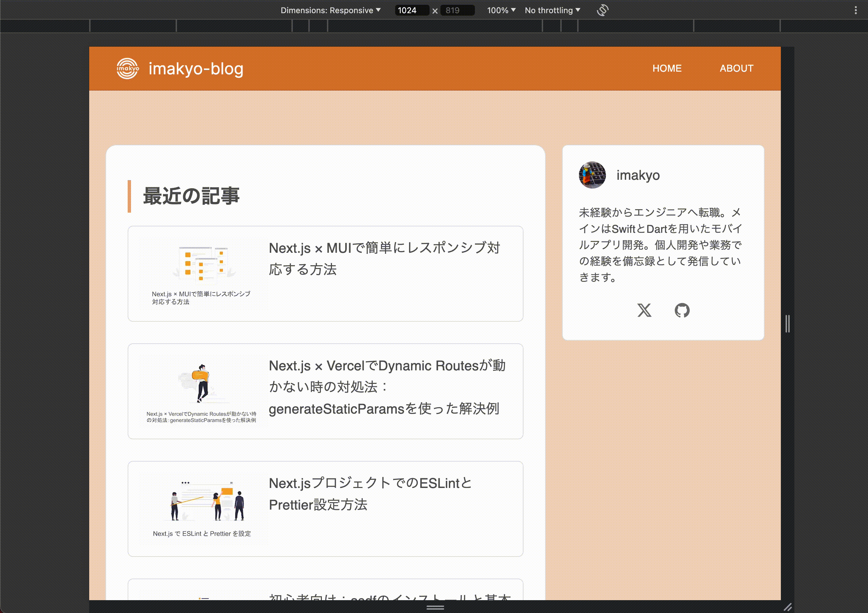The height and width of the screenshot is (613, 868).
Task: Click the bottom viewport resize handle
Action: pyautogui.click(x=435, y=607)
